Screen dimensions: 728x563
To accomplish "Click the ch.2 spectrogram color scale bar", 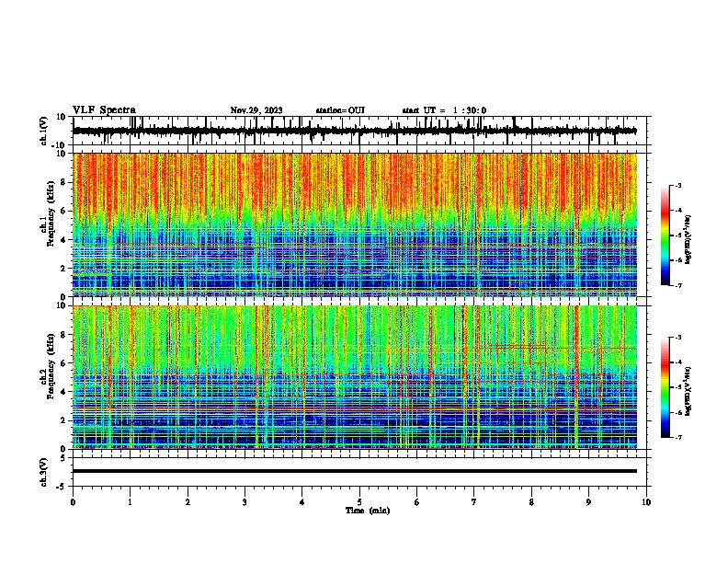I will click(665, 387).
